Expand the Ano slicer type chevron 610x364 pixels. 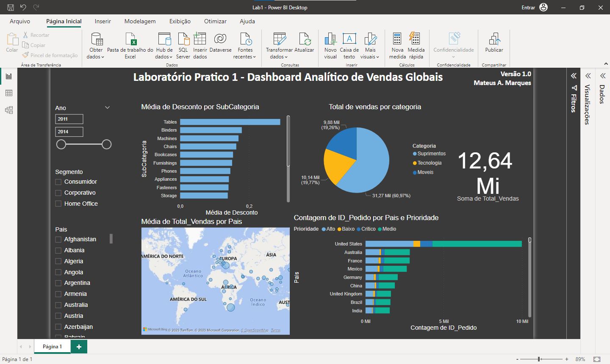(107, 108)
